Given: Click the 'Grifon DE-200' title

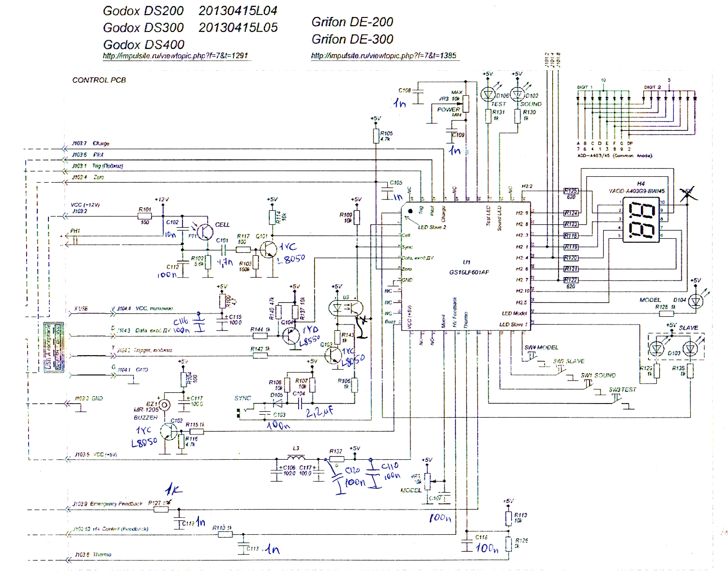Looking at the screenshot, I should [352, 22].
